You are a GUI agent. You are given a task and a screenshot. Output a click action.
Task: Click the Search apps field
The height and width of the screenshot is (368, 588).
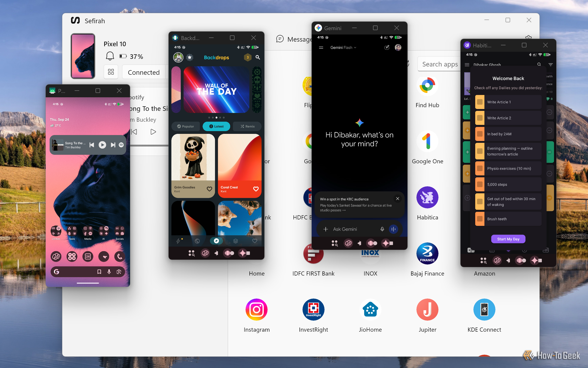[439, 64]
